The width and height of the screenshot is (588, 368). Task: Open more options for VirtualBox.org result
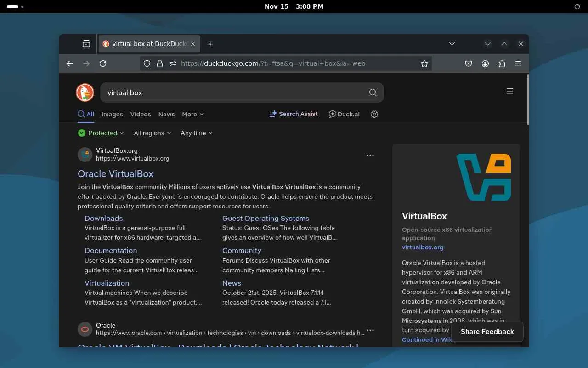coord(370,155)
